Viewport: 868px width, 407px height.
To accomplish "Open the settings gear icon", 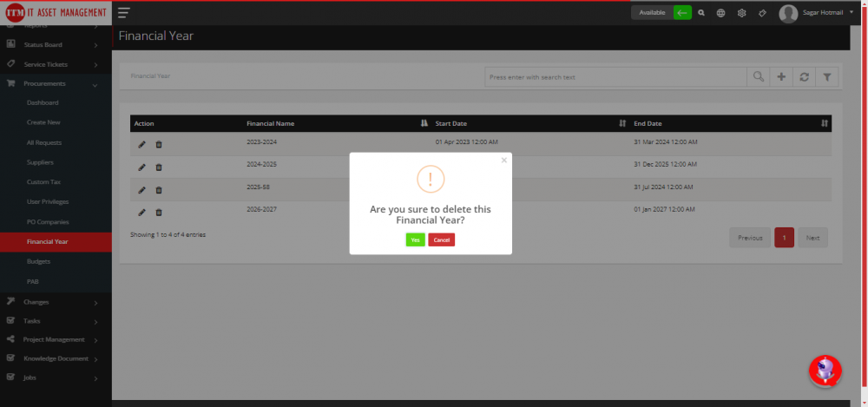I will [x=742, y=13].
